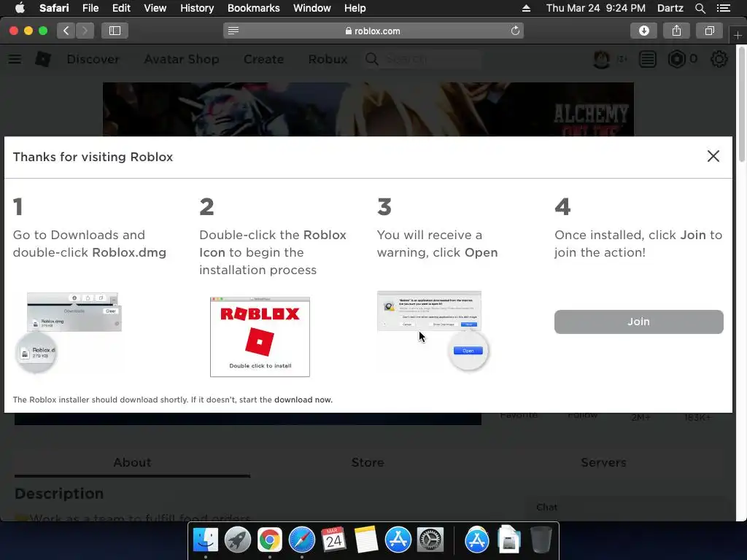
Task: Click the Roblox search magnifier icon
Action: pos(371,59)
